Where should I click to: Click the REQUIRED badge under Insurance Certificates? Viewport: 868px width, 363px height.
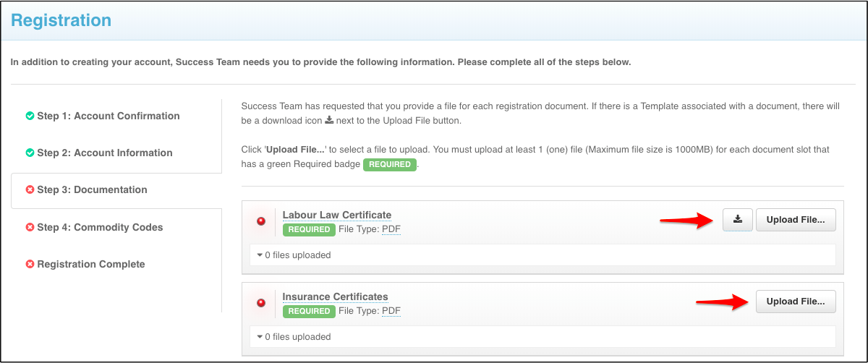coord(309,312)
